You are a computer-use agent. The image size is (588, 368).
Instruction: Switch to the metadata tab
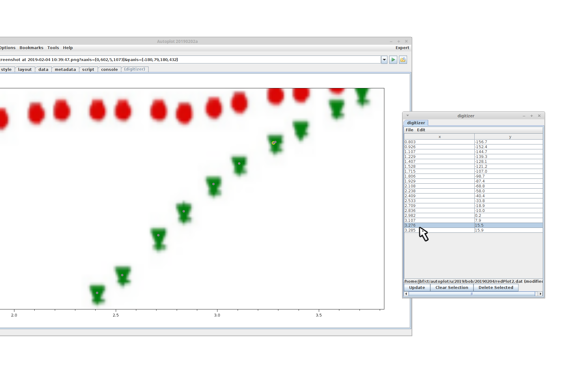point(65,70)
